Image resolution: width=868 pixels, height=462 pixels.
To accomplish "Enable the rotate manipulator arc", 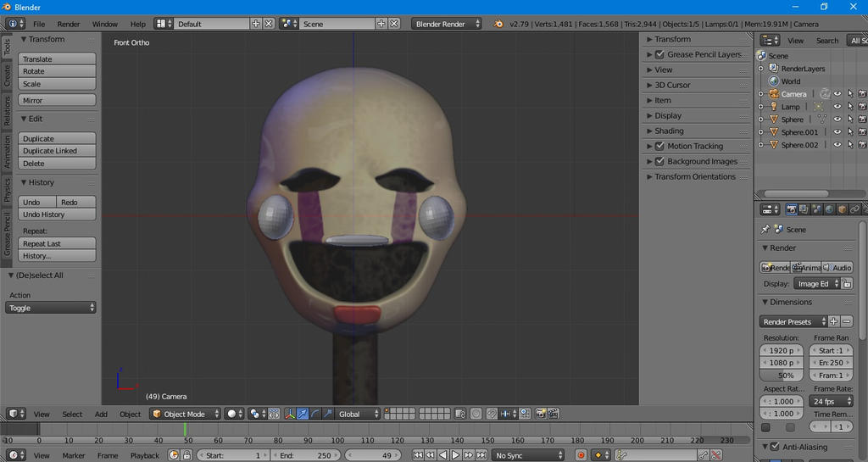I will [x=315, y=414].
